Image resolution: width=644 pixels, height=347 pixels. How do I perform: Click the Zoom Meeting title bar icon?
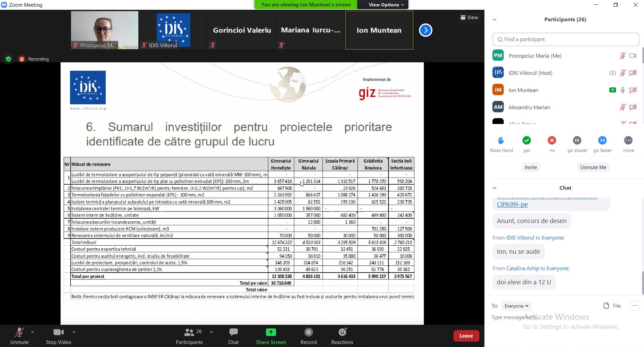[4, 5]
